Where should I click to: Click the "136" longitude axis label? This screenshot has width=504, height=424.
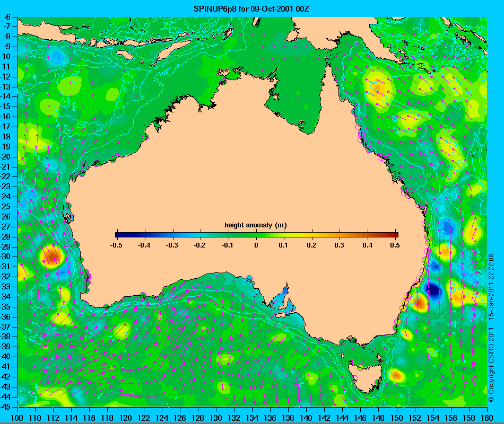[270, 418]
